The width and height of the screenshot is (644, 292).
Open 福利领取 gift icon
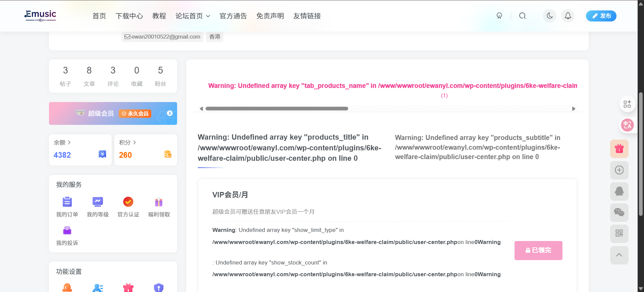(159, 207)
